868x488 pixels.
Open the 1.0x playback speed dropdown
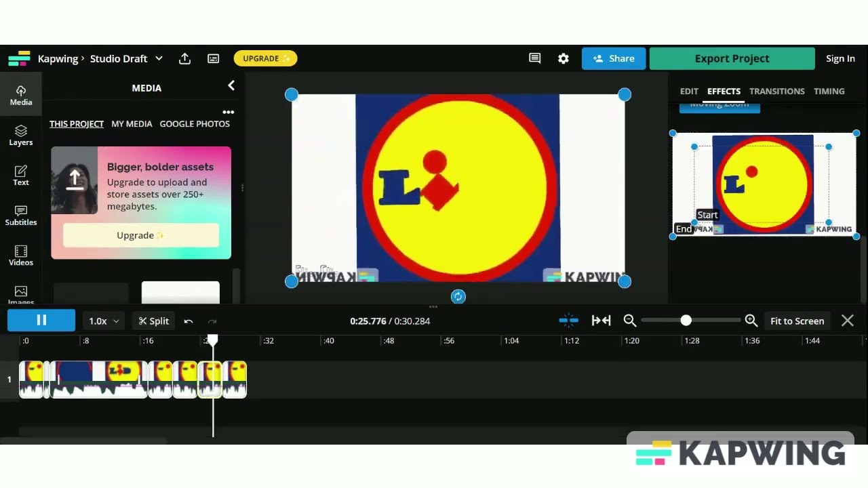coord(104,321)
